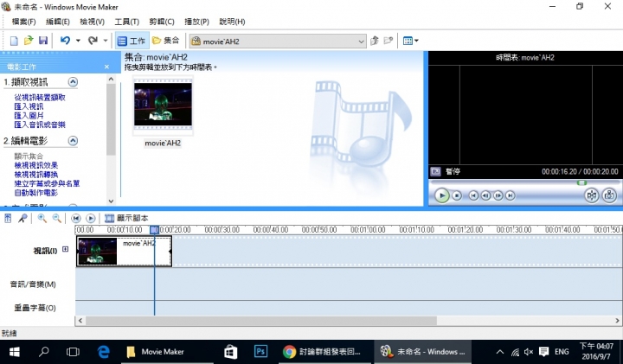Open the movie`AH2 collection combo box
The width and height of the screenshot is (623, 364).
(278, 42)
